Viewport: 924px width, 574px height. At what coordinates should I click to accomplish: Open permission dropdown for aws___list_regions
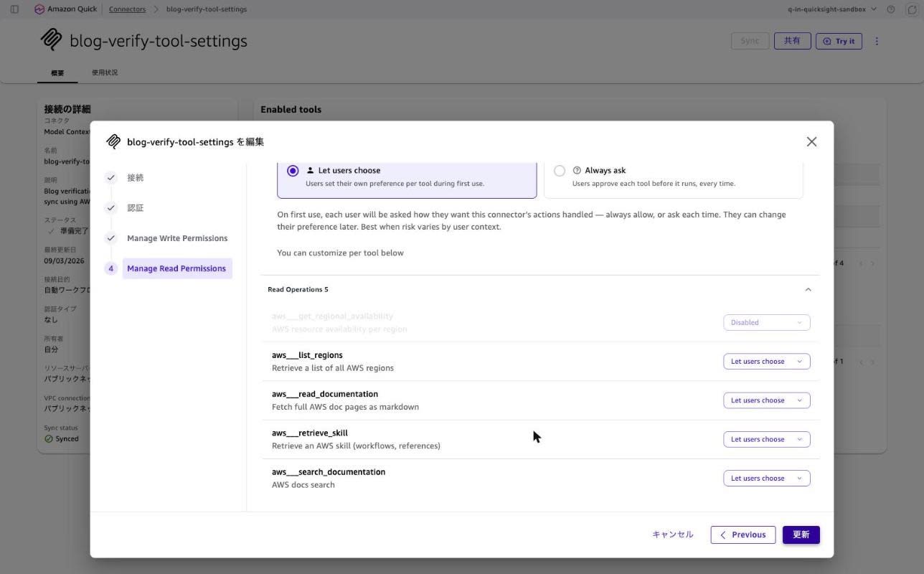pyautogui.click(x=766, y=362)
